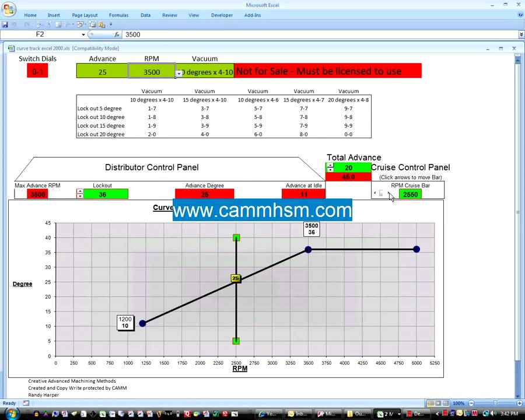Click the chart point labeled 1200 10
Image resolution: width=525 pixels, height=420 pixels.
click(x=142, y=323)
